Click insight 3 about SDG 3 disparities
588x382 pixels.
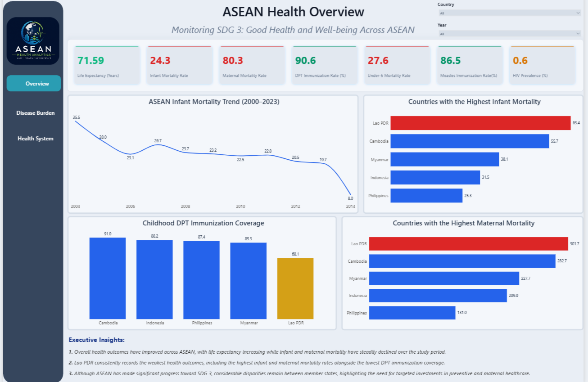[299, 373]
